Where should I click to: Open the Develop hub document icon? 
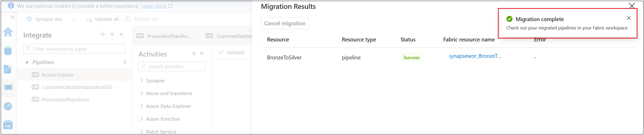[x=8, y=69]
